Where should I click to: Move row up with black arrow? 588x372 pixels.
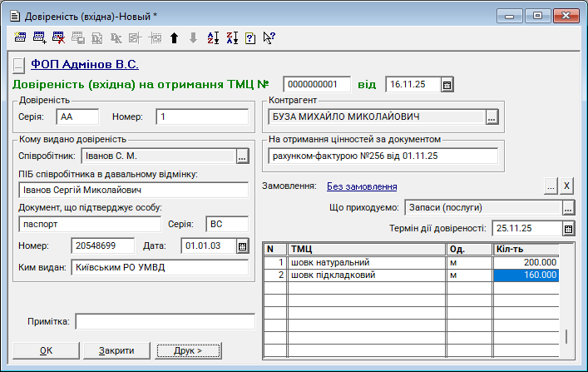(174, 37)
